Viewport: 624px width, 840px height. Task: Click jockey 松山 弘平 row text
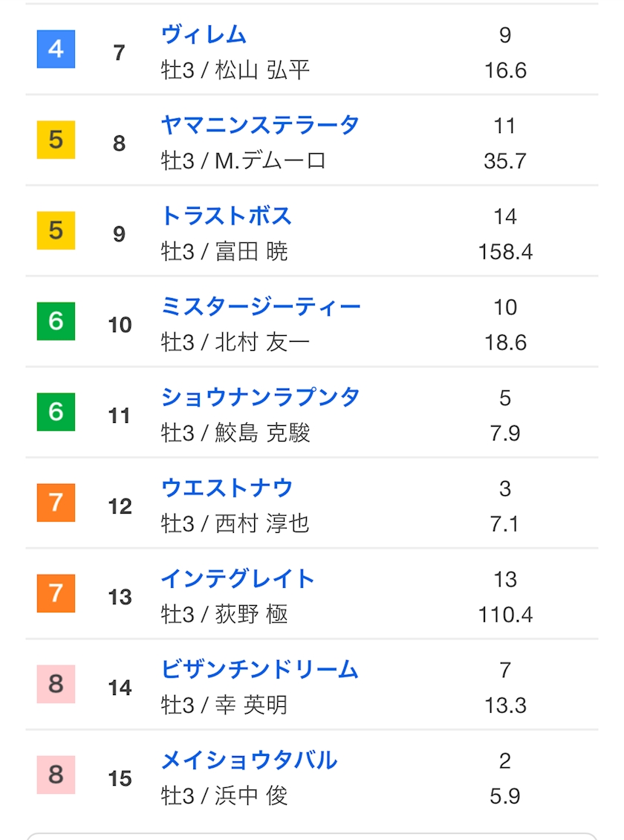point(235,71)
